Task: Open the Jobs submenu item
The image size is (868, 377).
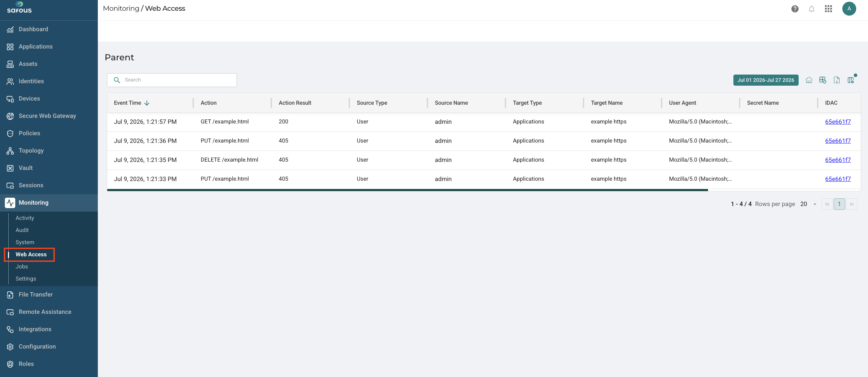Action: 22,267
